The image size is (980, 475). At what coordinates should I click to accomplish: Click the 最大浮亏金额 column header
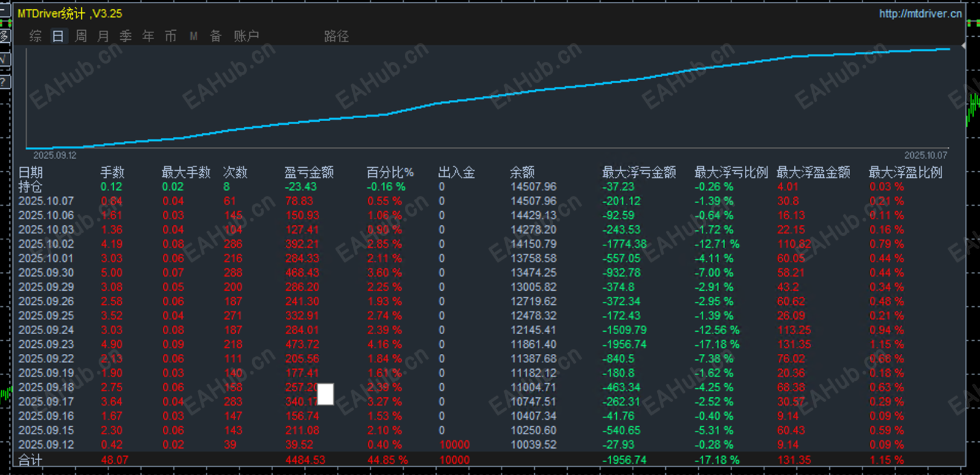(x=639, y=173)
